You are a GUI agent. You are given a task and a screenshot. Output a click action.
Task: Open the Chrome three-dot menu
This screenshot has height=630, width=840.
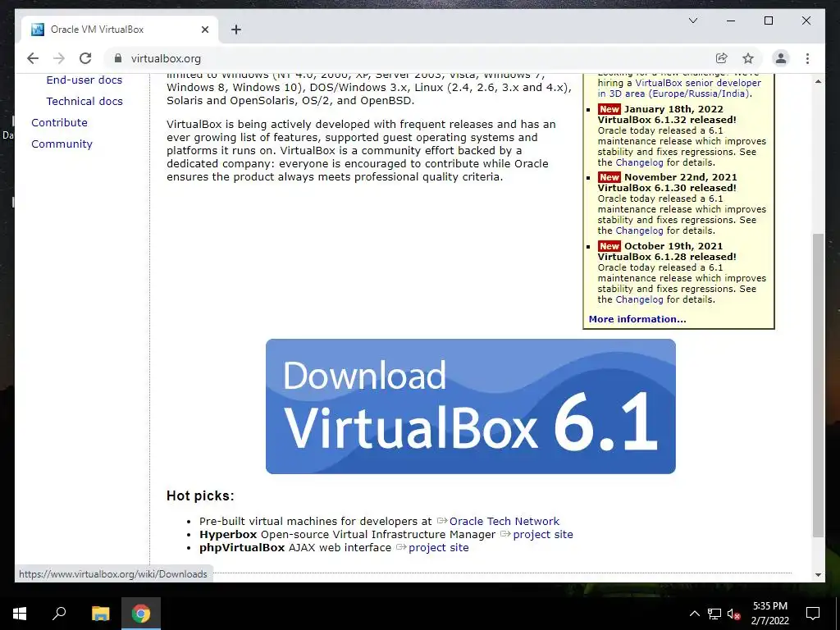[x=807, y=58]
